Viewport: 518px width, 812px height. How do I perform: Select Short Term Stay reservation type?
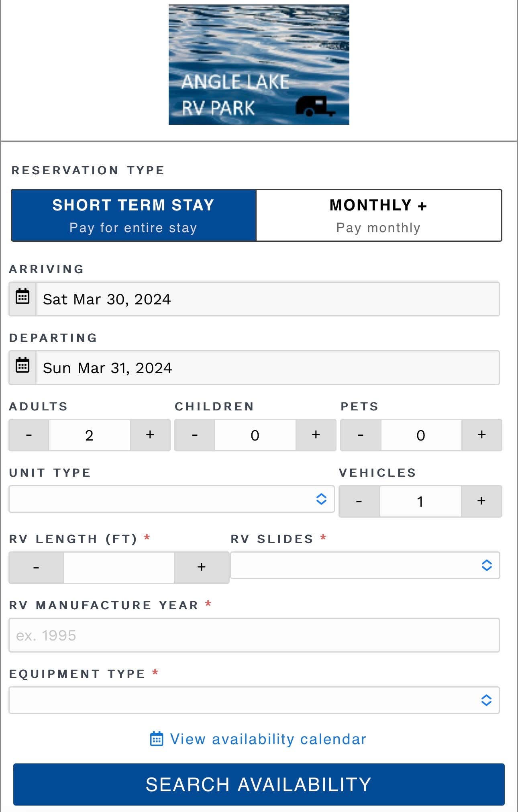[133, 215]
